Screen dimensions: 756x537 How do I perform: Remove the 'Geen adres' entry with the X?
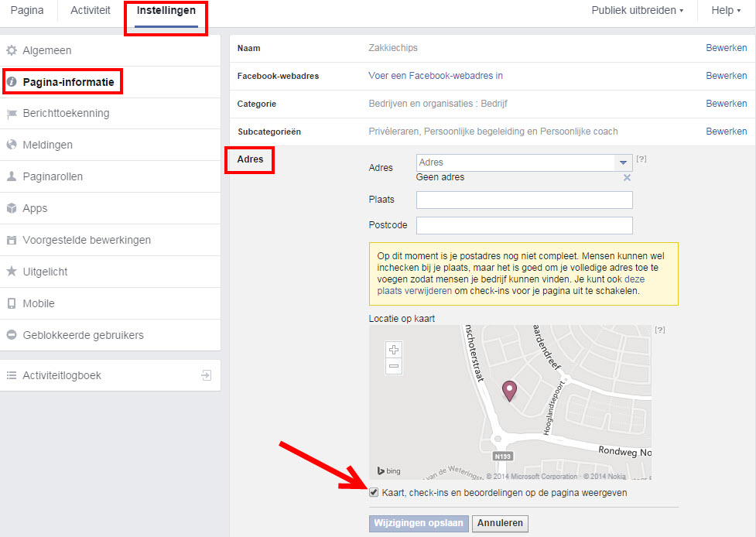(x=627, y=178)
